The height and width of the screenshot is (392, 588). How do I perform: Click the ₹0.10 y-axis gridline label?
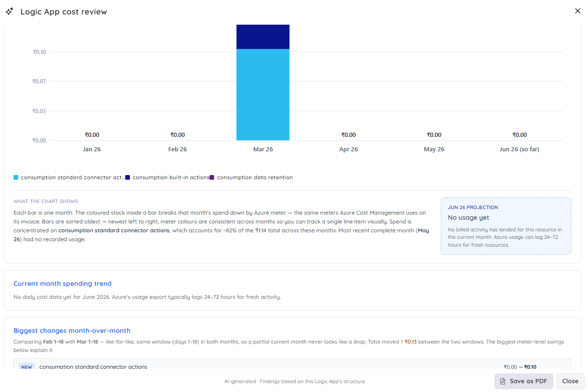39,52
